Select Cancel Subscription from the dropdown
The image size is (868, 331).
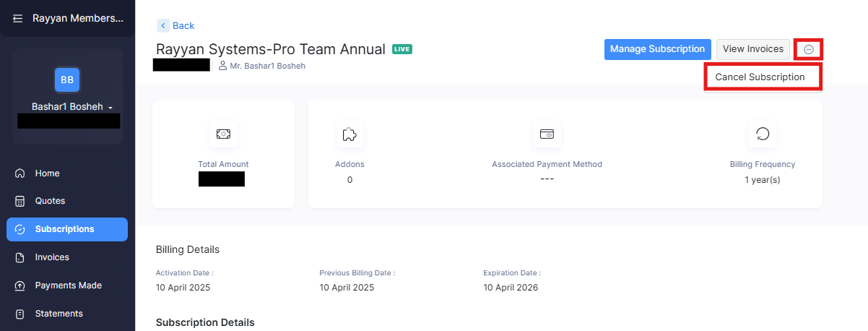coord(760,77)
